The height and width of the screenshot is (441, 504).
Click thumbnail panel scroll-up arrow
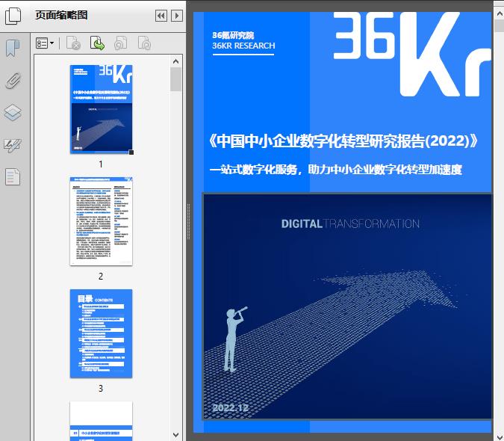175,61
